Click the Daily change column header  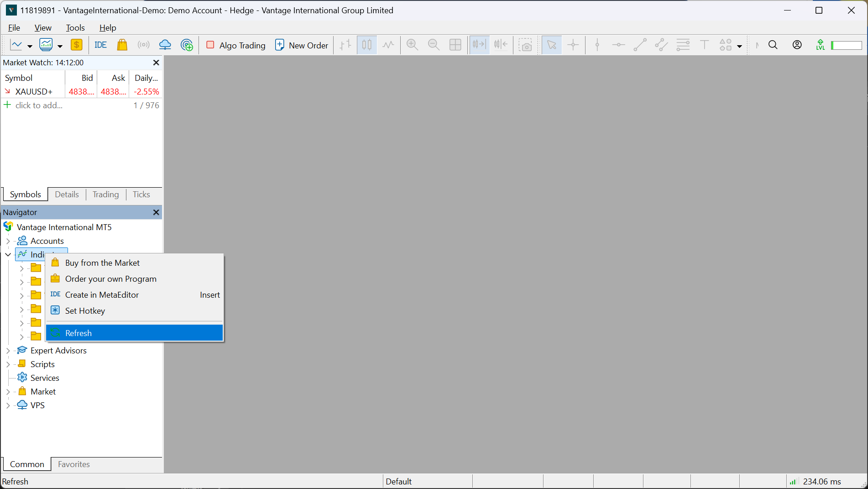click(146, 78)
